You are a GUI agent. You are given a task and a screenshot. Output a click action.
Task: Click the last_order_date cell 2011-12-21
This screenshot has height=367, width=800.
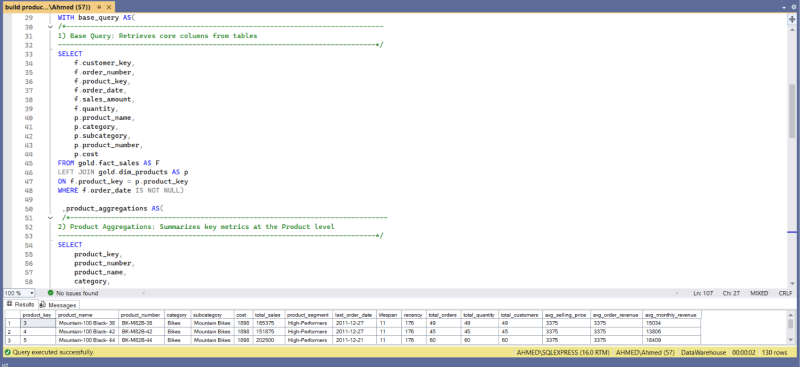[355, 340]
